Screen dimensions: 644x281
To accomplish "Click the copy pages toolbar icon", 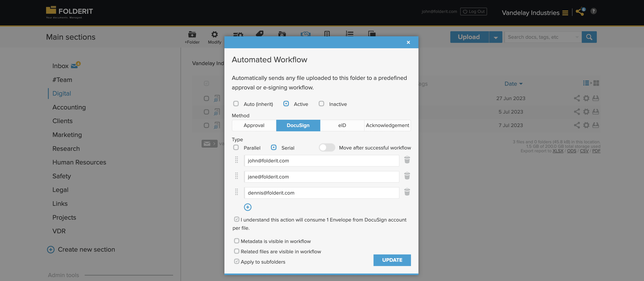I will point(372,33).
